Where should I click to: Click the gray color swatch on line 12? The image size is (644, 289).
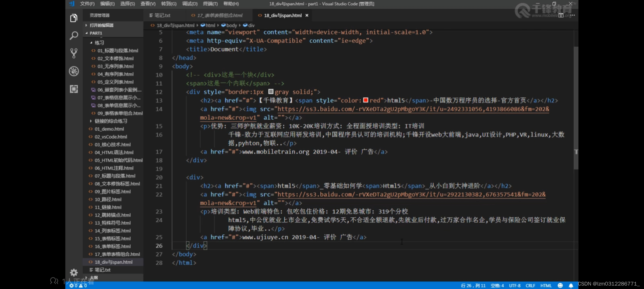coord(271,92)
